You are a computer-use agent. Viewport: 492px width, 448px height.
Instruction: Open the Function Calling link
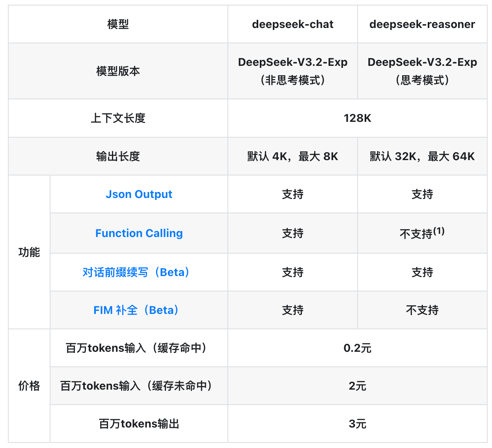coord(139,233)
